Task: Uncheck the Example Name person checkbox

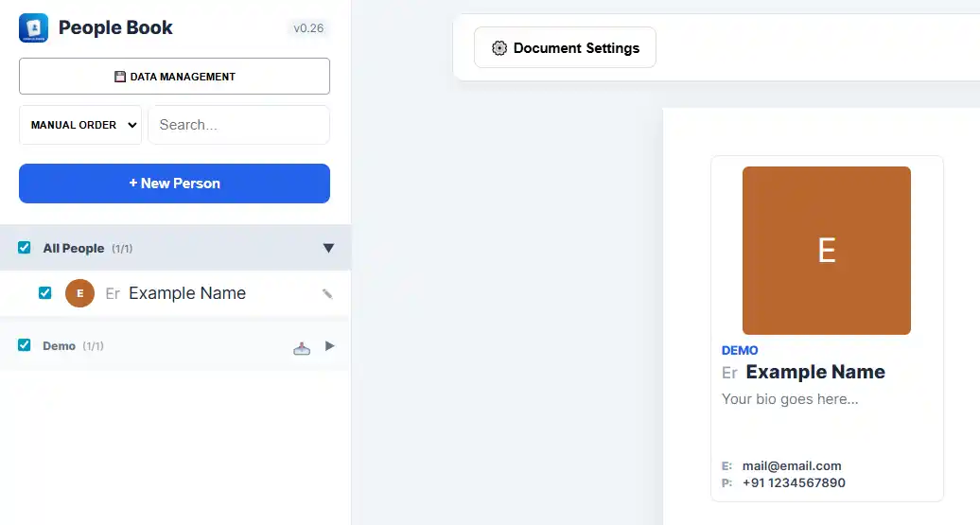Action: point(44,293)
